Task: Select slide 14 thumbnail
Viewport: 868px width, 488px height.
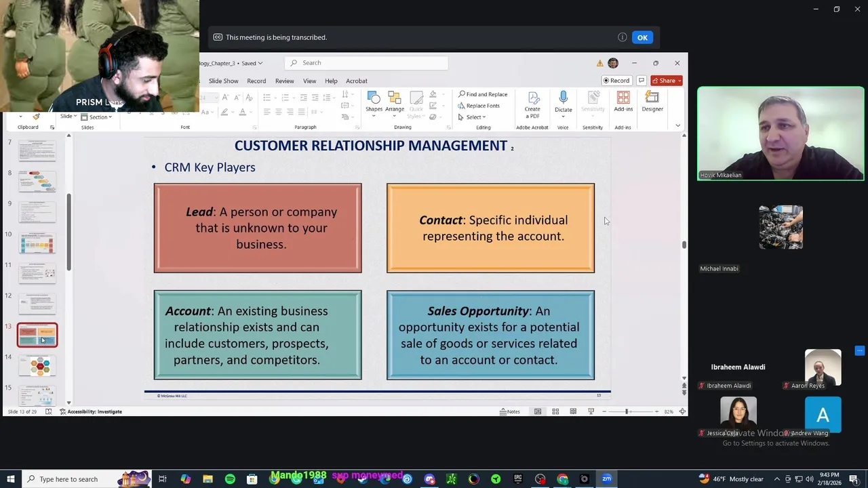Action: pos(38,366)
